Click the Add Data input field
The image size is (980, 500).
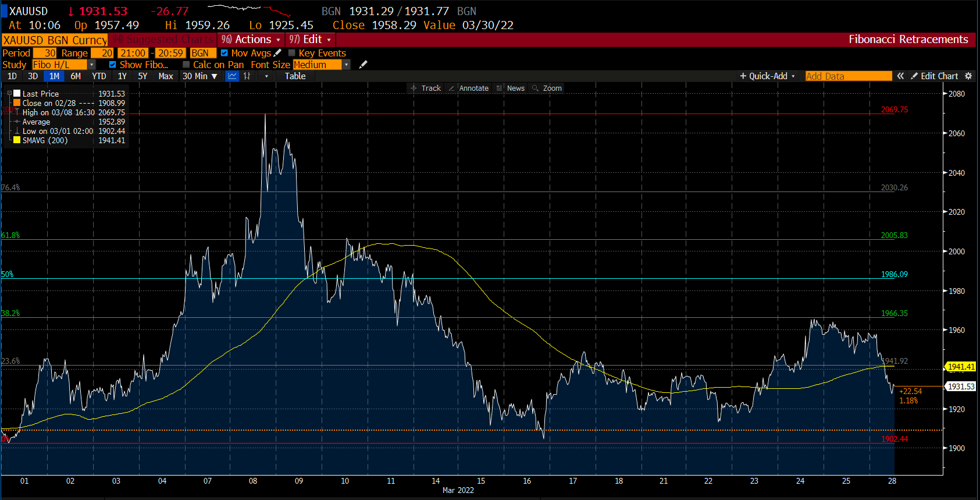point(848,76)
